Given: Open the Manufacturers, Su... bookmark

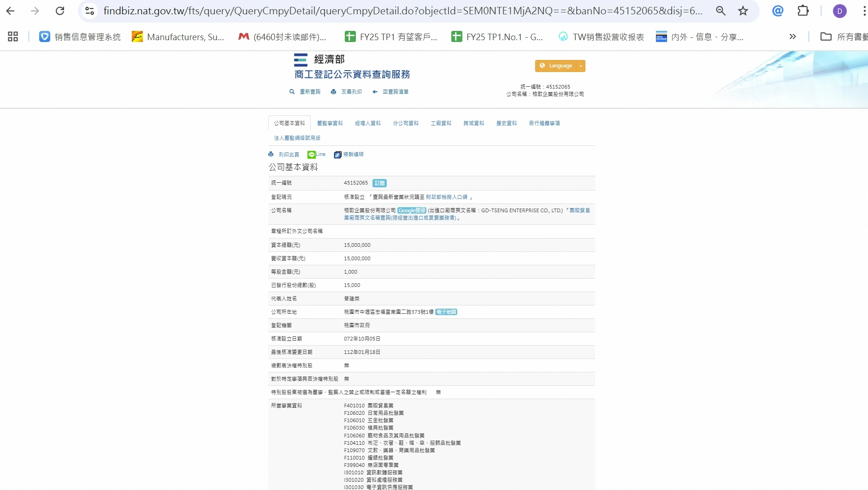Looking at the screenshot, I should (x=178, y=37).
